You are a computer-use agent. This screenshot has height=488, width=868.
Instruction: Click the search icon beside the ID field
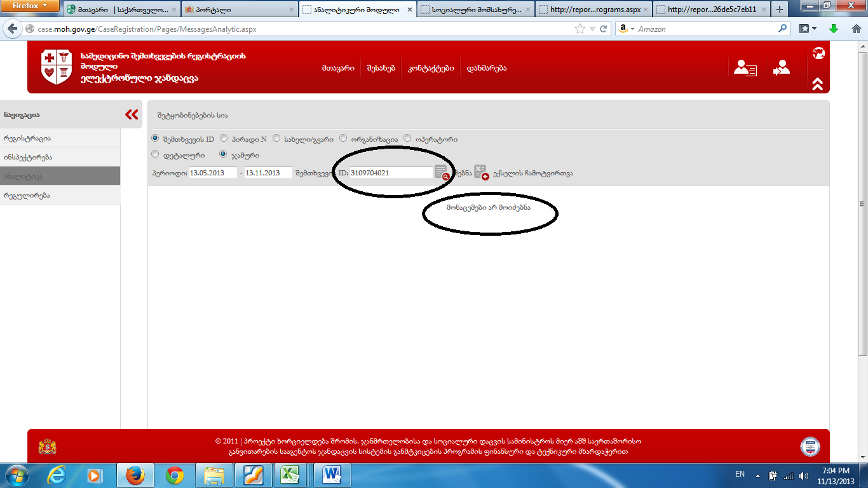(442, 173)
